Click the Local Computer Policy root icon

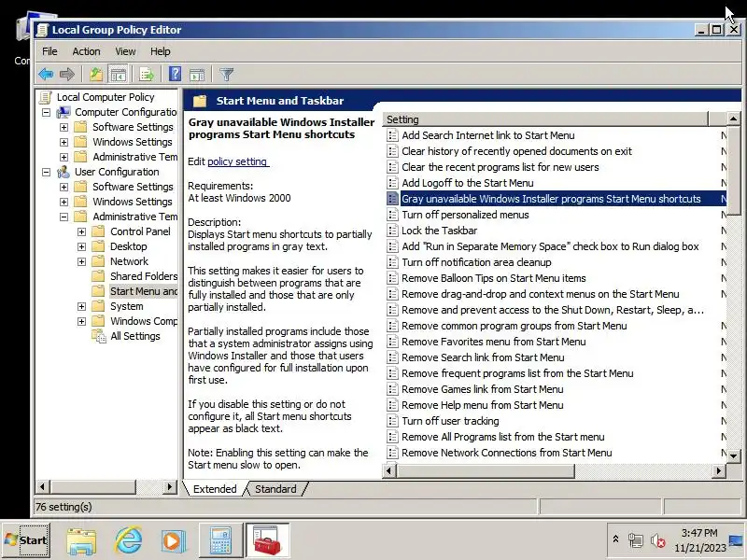[x=46, y=97]
